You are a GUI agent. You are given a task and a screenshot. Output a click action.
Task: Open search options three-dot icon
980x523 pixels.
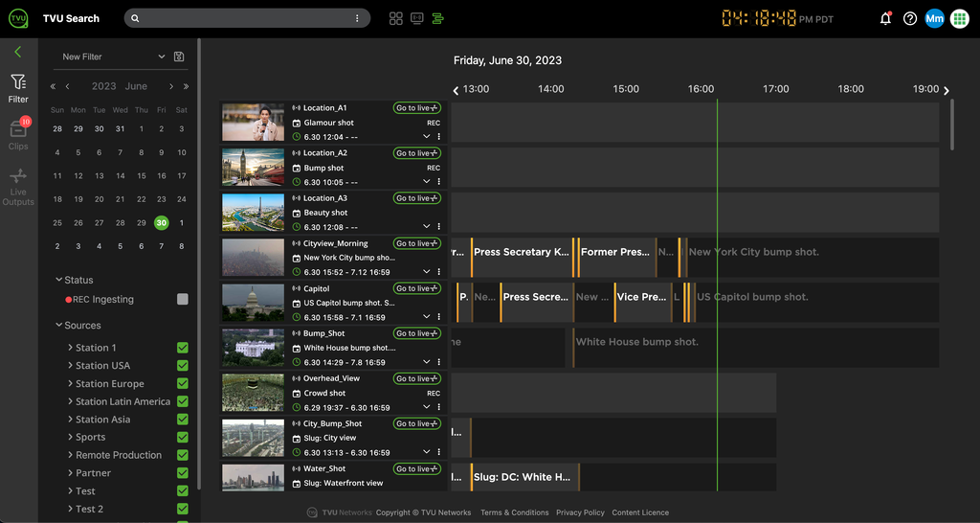357,18
